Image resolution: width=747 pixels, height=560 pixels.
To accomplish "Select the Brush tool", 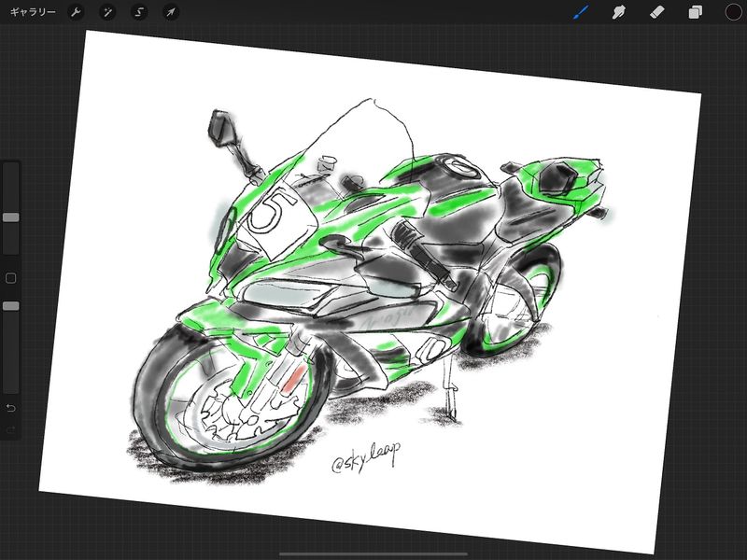I will (581, 12).
